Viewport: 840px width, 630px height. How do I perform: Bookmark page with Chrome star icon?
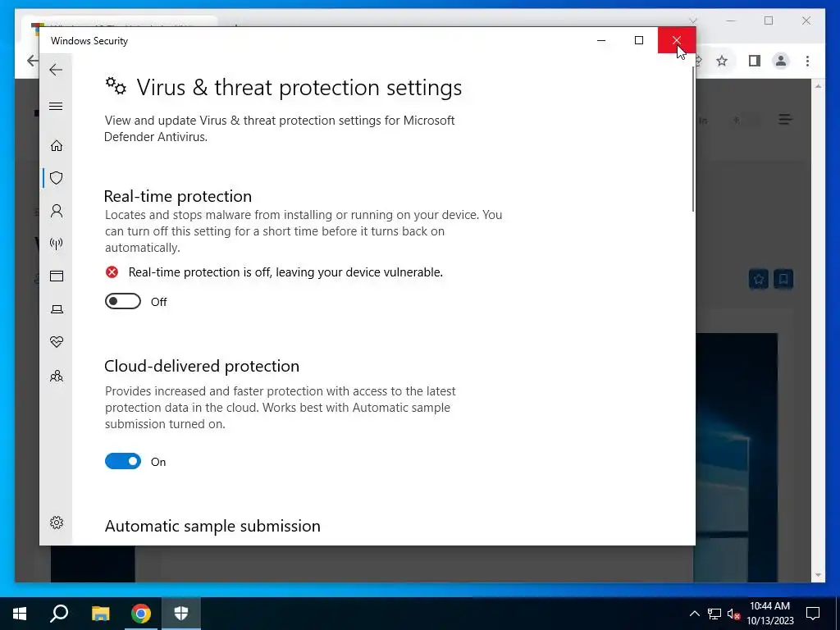722,61
